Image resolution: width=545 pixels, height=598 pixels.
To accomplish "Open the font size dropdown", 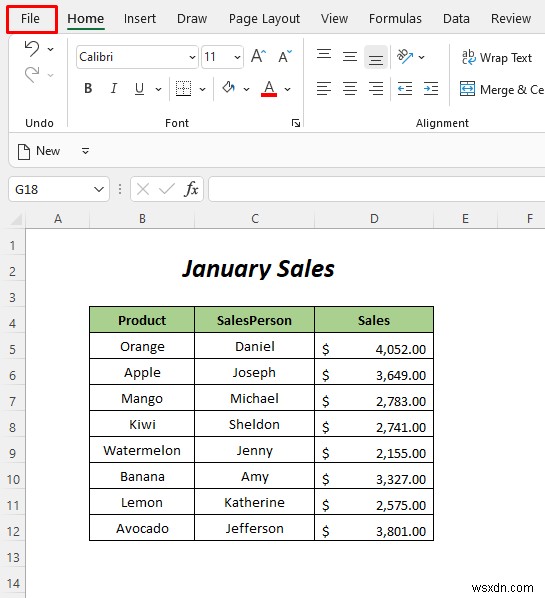I will point(237,57).
